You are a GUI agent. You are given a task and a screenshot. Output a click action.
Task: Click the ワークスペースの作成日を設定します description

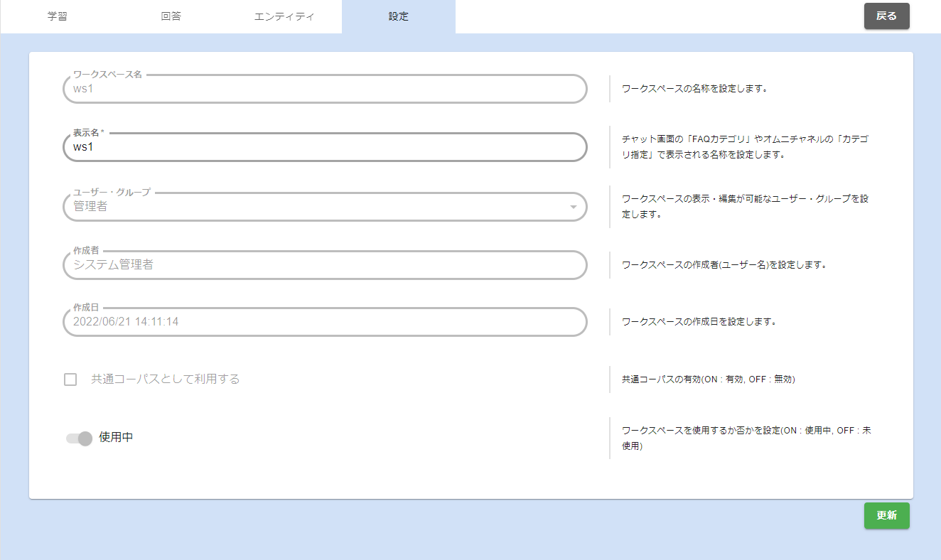point(698,322)
